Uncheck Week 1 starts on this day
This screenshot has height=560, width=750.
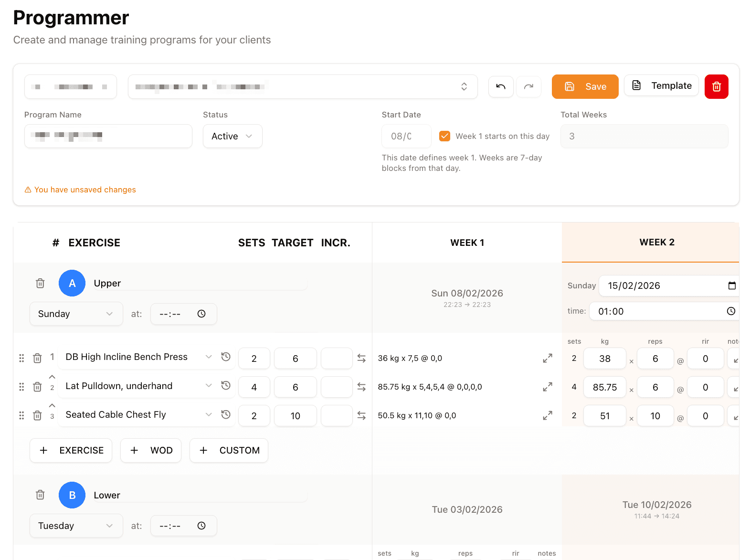[x=444, y=136]
